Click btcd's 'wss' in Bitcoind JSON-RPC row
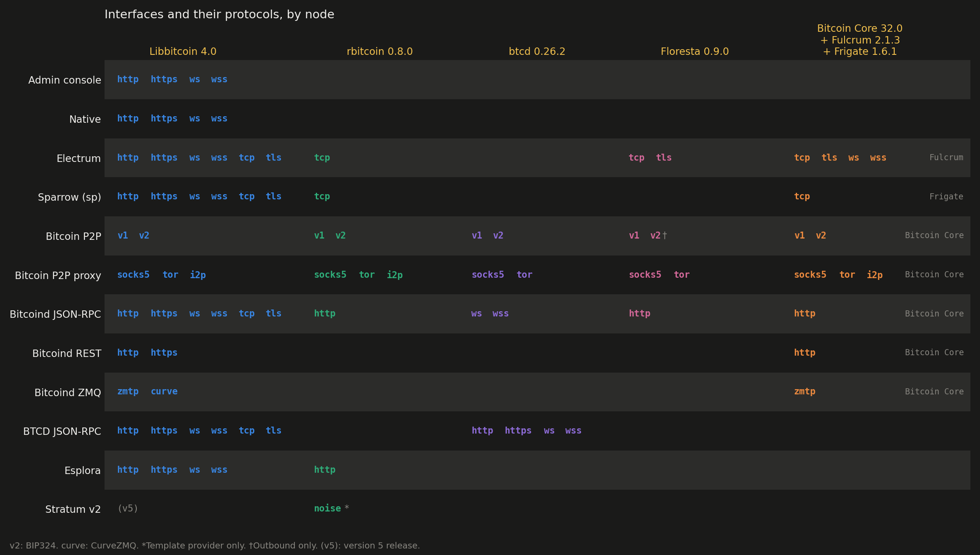 [x=500, y=313]
